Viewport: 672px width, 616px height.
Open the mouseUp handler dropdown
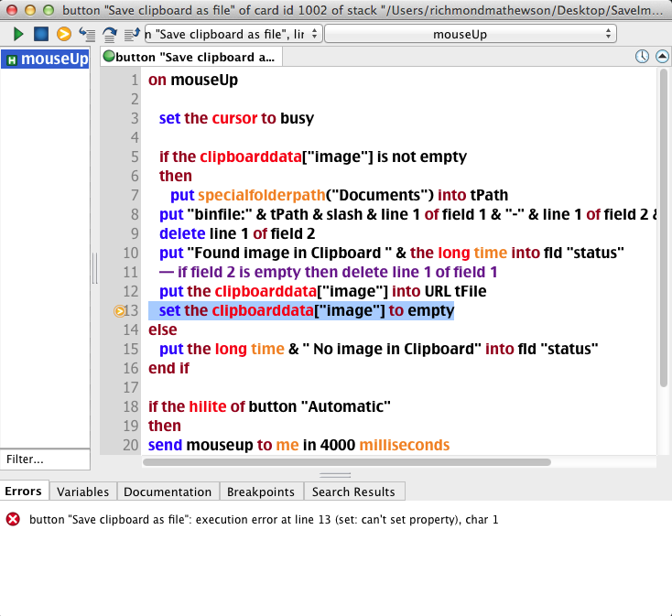pos(471,34)
